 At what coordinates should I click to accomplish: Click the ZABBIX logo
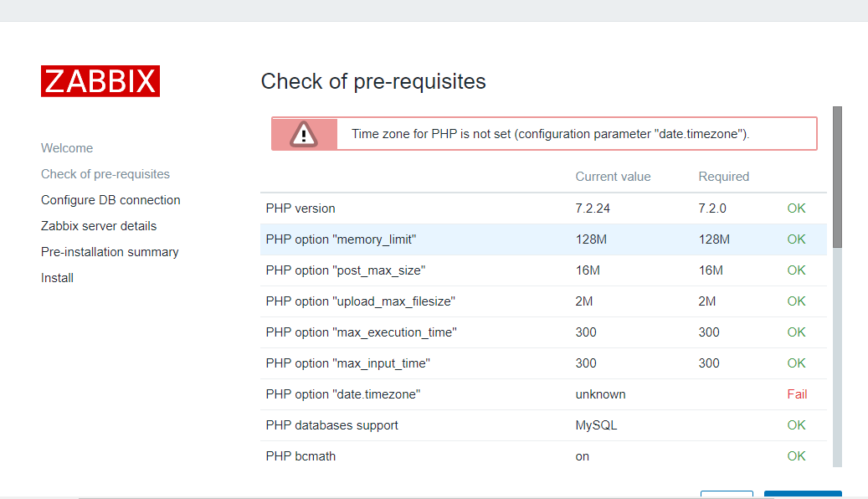(x=100, y=80)
